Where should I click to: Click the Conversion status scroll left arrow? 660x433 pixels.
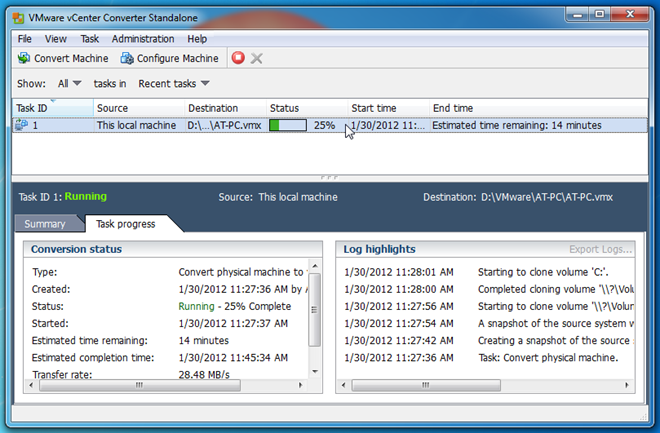31,385
